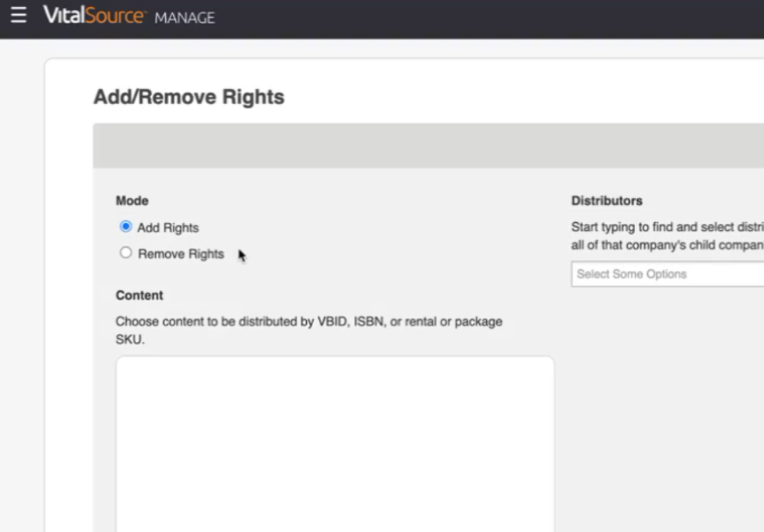Click the "Remove Rights" label text
764x532 pixels.
tap(182, 253)
